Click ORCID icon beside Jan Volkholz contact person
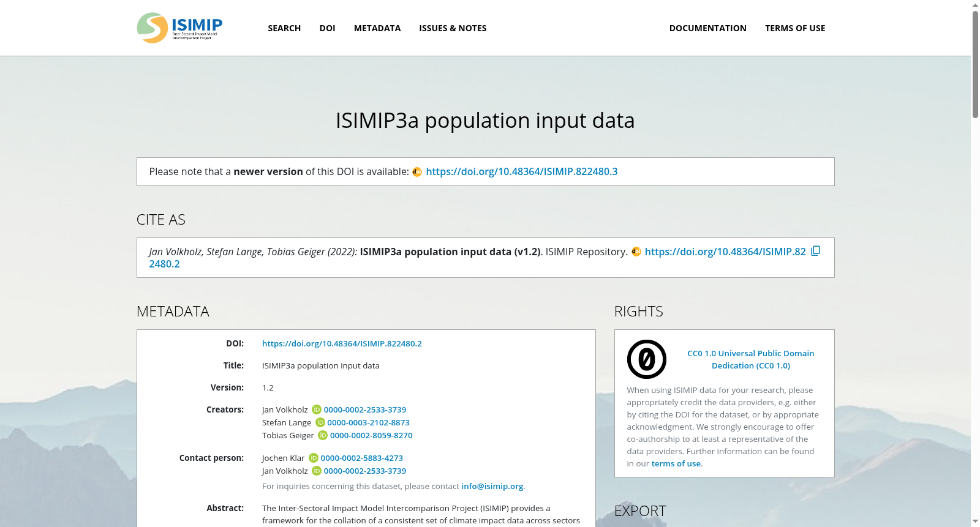Viewport: 980px width, 527px height. click(x=317, y=471)
